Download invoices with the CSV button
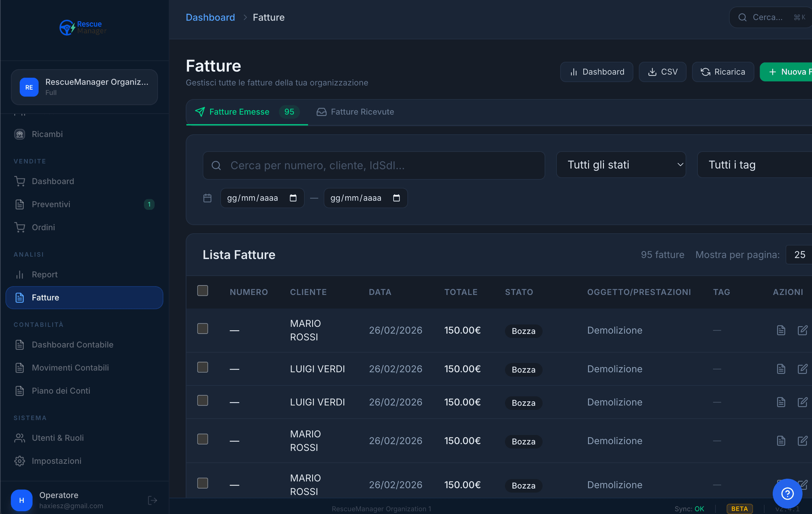812x514 pixels. point(662,72)
